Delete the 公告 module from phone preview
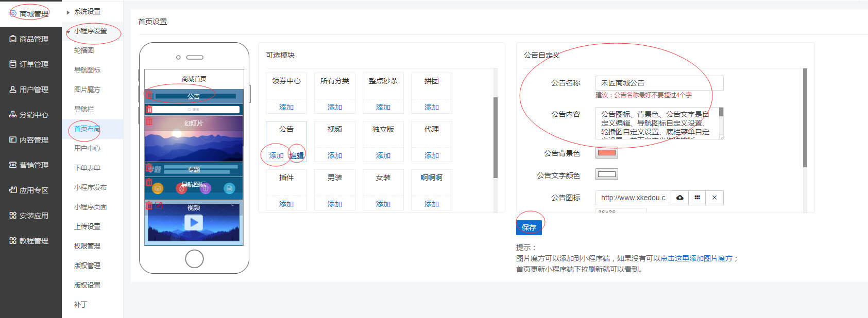868x318 pixels. pos(149,95)
